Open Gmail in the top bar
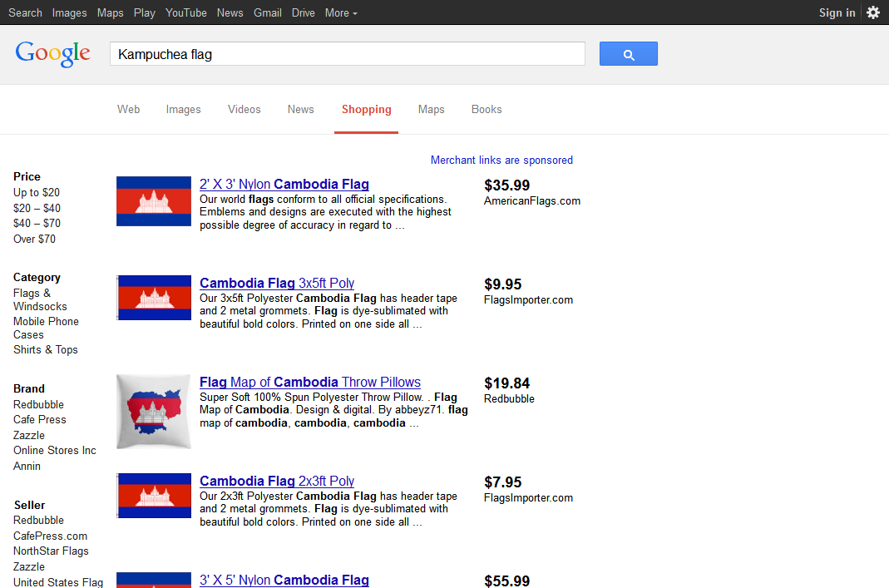The height and width of the screenshot is (588, 889). point(268,12)
